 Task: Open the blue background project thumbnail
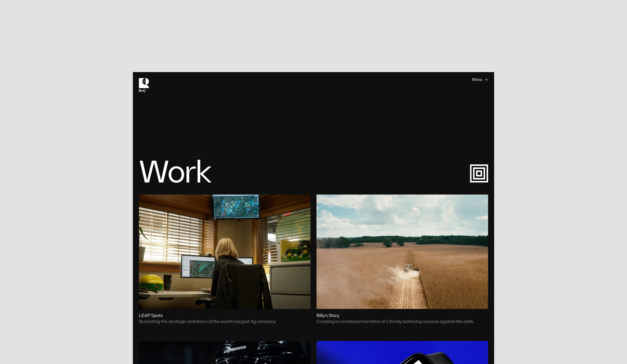(x=402, y=353)
